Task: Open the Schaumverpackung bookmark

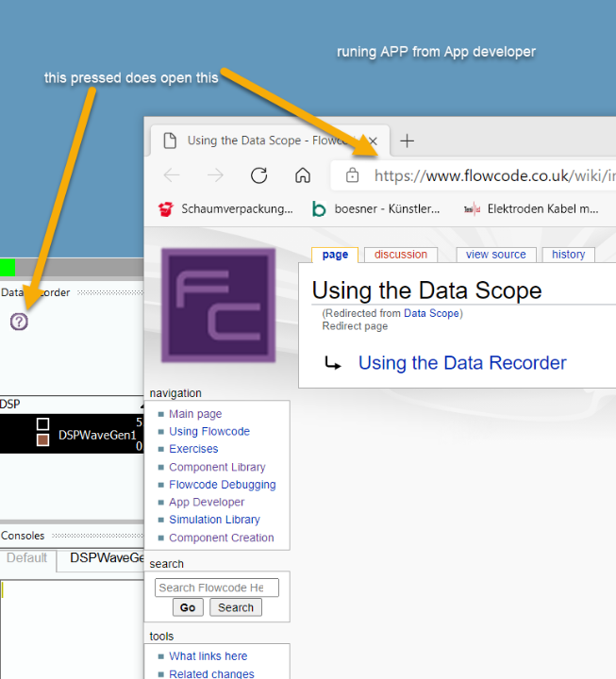Action: tap(226, 209)
